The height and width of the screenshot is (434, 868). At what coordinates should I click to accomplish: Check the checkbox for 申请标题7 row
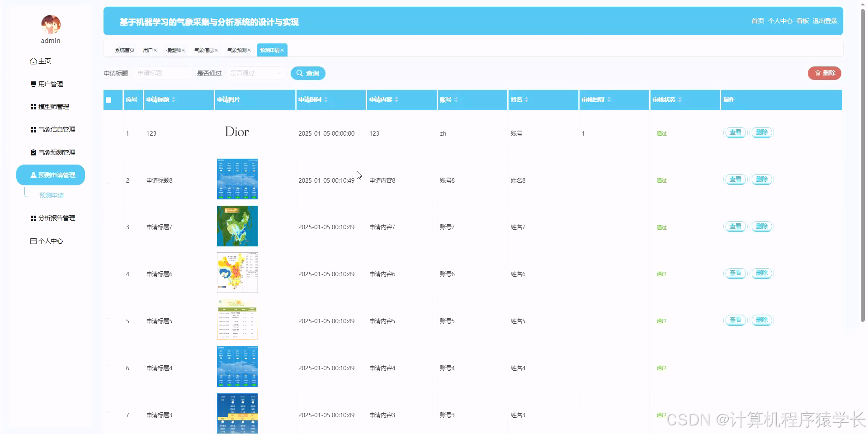click(x=108, y=227)
